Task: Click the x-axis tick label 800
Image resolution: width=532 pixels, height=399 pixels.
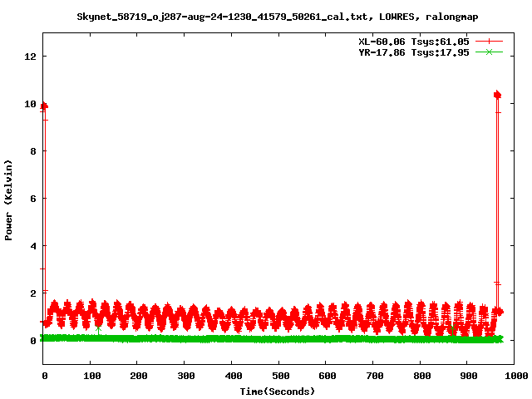Action: click(421, 376)
